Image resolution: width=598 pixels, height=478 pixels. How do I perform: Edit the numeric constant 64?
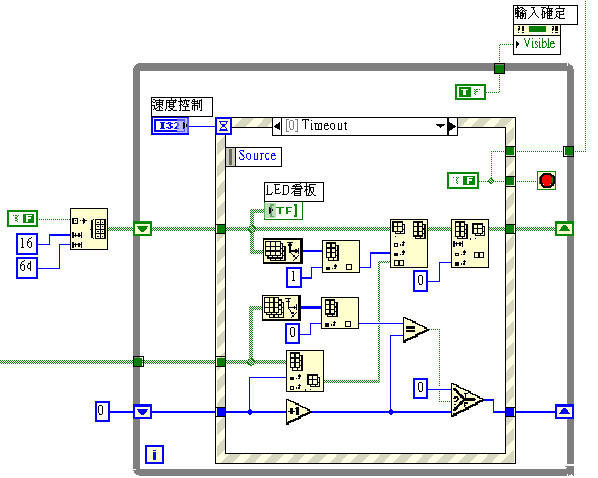(x=27, y=267)
